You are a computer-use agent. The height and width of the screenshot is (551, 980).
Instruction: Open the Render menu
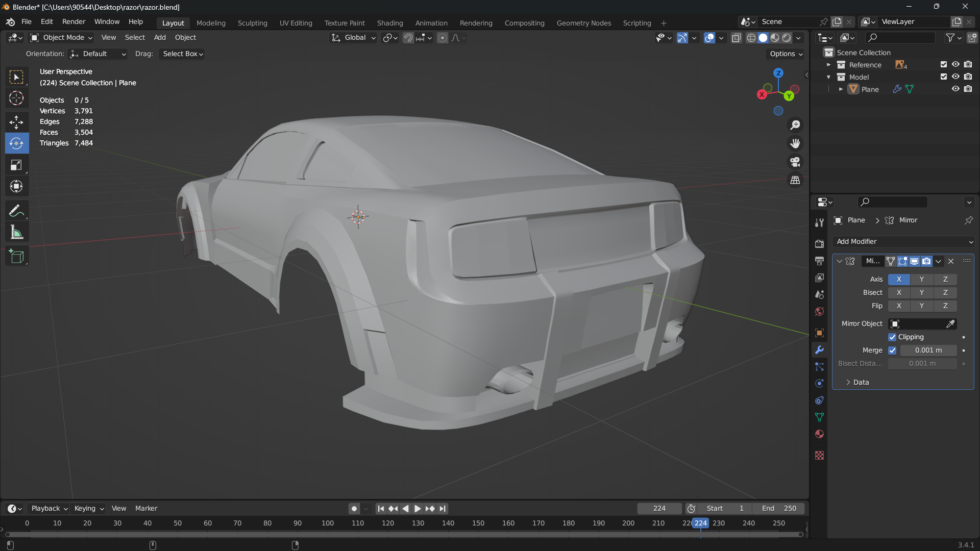click(x=73, y=21)
